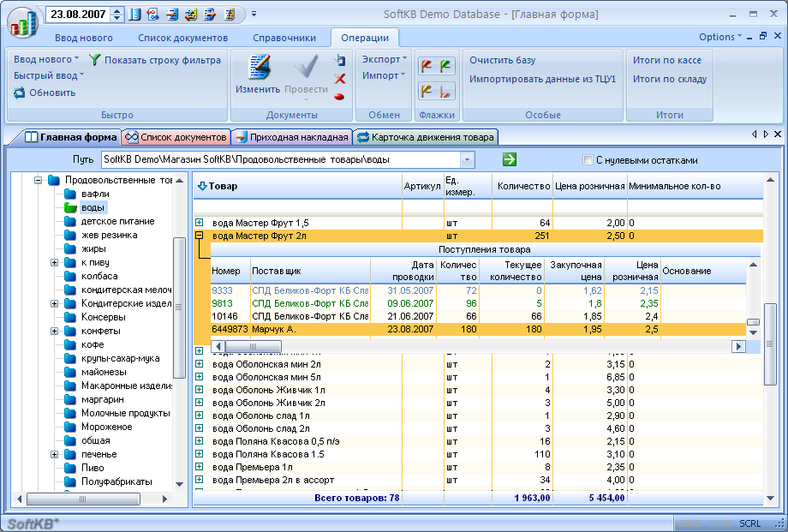Click the Очистить базу button

[x=503, y=60]
